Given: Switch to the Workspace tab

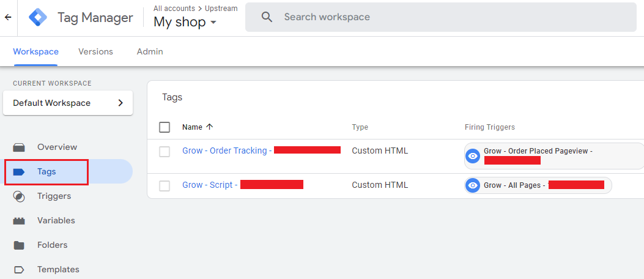Looking at the screenshot, I should [35, 52].
